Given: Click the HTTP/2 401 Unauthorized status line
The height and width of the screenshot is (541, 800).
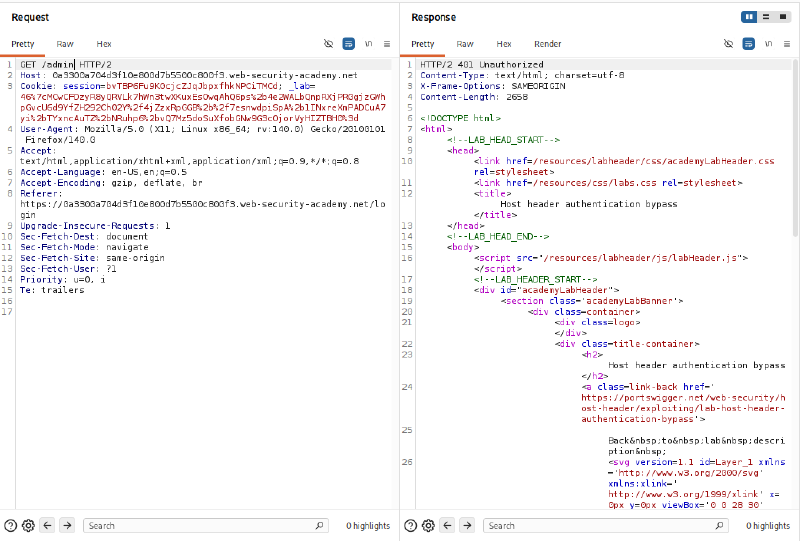Looking at the screenshot, I should [482, 64].
